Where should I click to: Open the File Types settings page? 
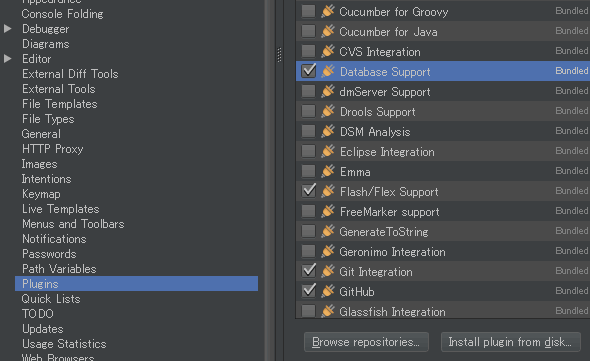(x=48, y=119)
